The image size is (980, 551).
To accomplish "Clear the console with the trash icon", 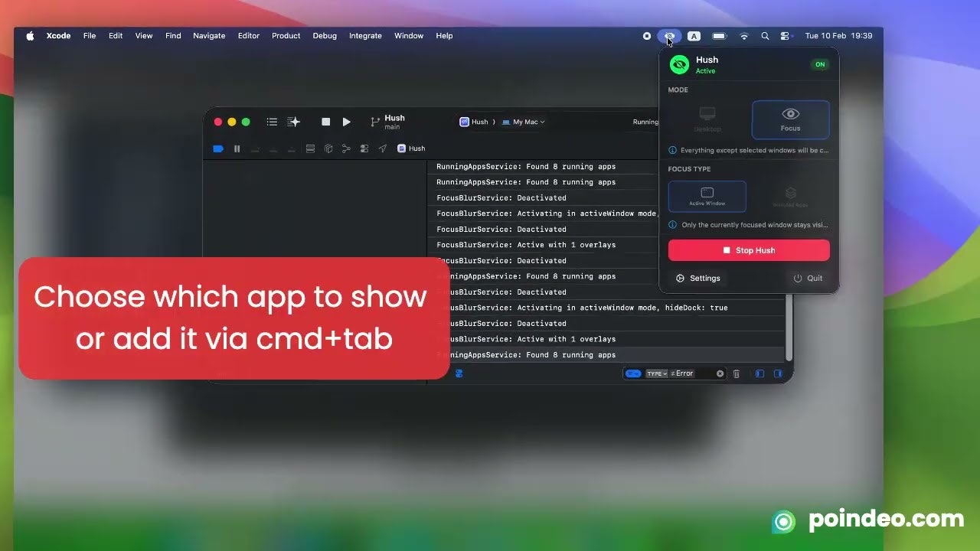I will 737,373.
